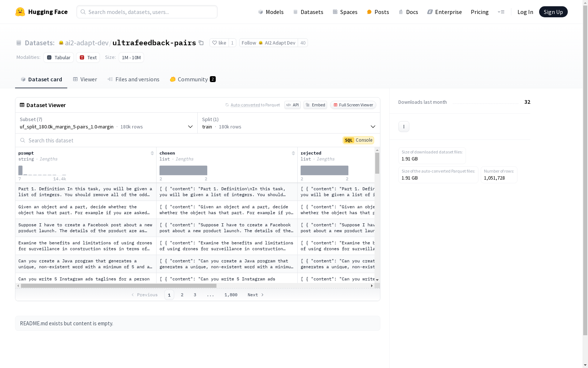588x368 pixels.
Task: Open the three-dot options menu in sidebar
Action: point(404,127)
